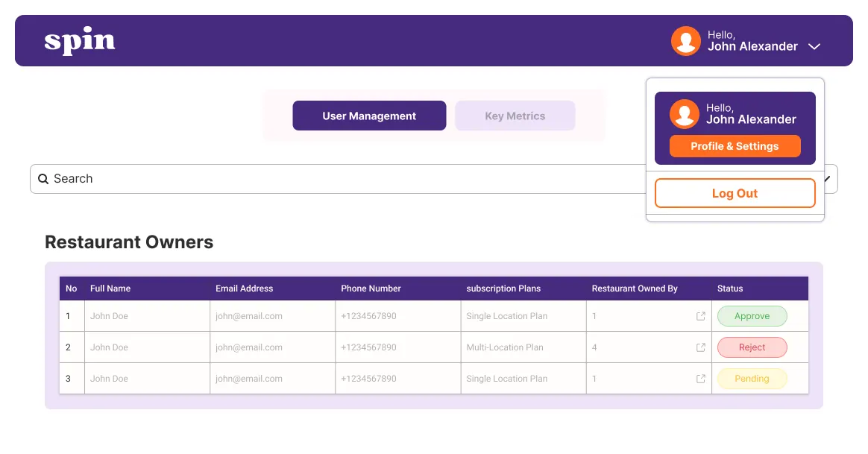The width and height of the screenshot is (868, 454).
Task: Click Single Location Plan in row 3
Action: (x=506, y=379)
